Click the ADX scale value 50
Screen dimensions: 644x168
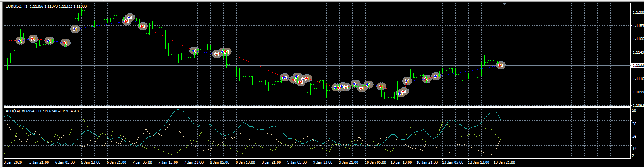(634, 110)
